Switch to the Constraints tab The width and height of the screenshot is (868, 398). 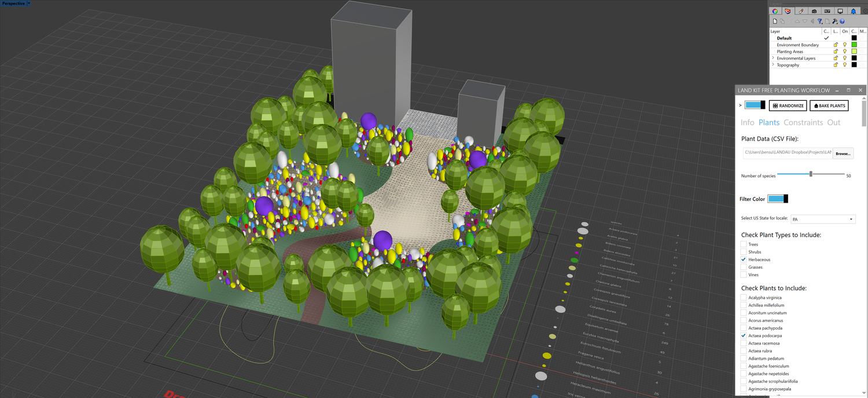(803, 122)
